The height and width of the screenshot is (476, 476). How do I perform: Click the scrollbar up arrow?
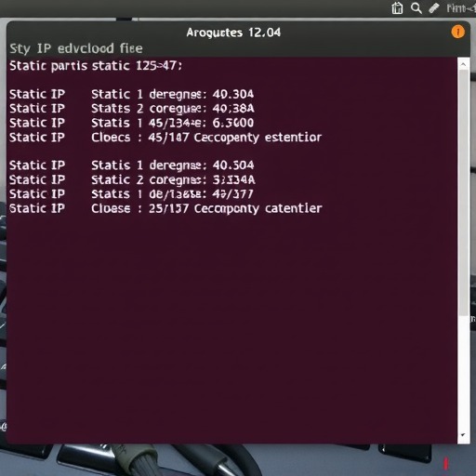click(x=463, y=64)
